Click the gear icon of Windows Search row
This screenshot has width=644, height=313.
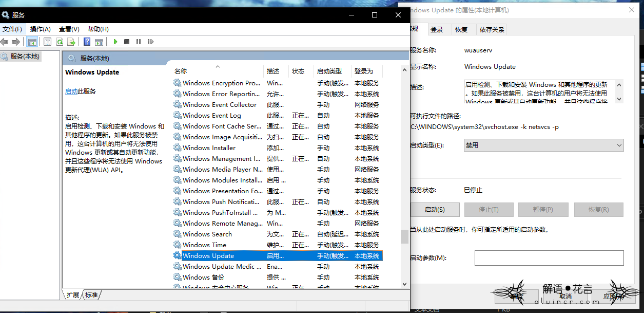click(178, 234)
